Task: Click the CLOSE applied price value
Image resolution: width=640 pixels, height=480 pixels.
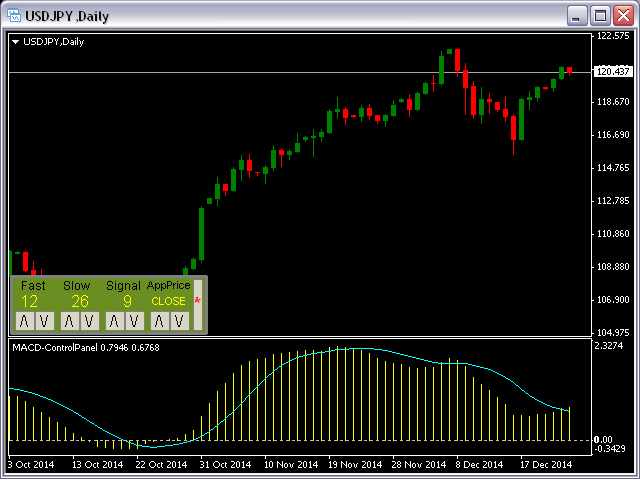Action: 168,301
